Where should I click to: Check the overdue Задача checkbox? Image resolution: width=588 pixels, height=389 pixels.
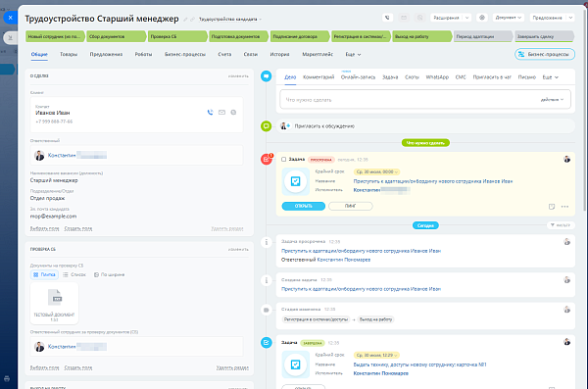point(284,160)
